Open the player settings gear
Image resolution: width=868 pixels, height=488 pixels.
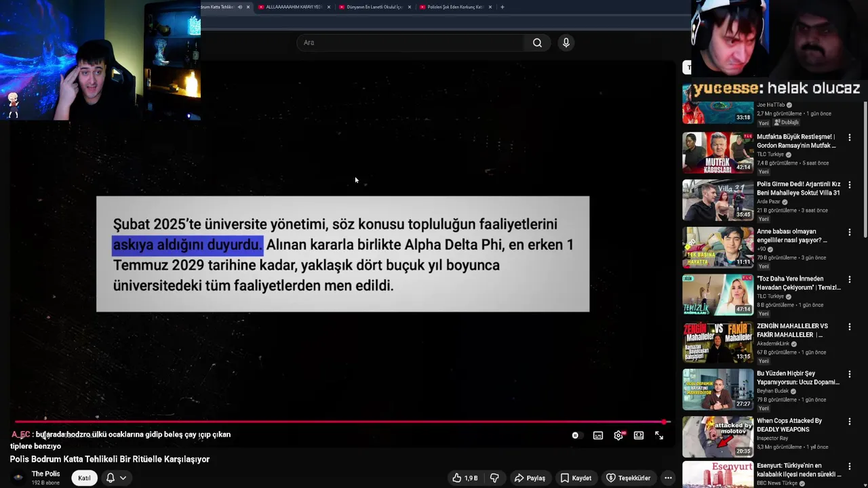pos(618,436)
